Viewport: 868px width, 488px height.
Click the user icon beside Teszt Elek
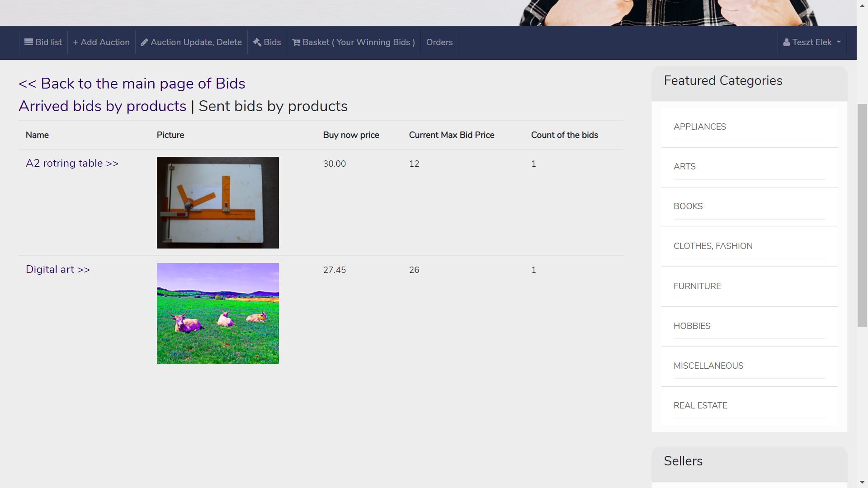pyautogui.click(x=787, y=42)
